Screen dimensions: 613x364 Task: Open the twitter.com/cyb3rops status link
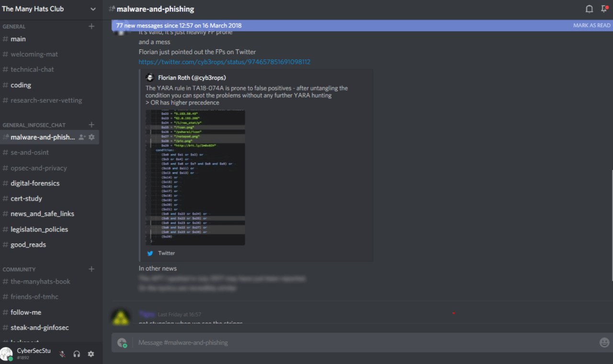click(x=225, y=62)
